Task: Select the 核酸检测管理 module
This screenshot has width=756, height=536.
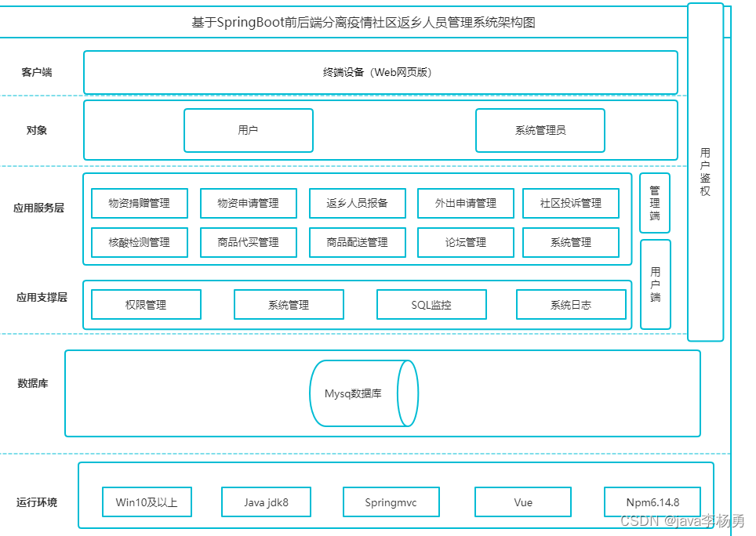Action: [140, 242]
